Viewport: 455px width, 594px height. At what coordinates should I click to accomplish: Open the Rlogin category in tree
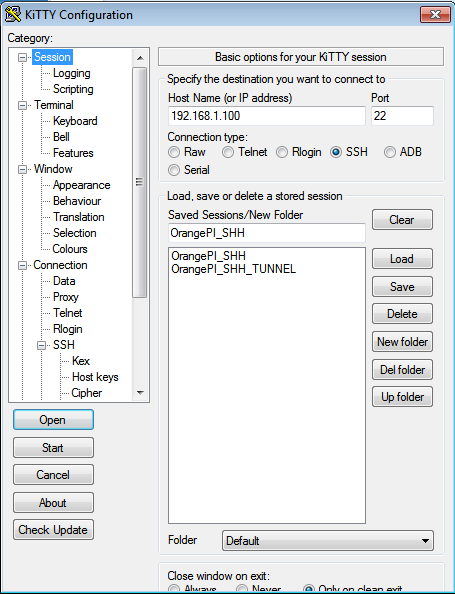tap(67, 329)
